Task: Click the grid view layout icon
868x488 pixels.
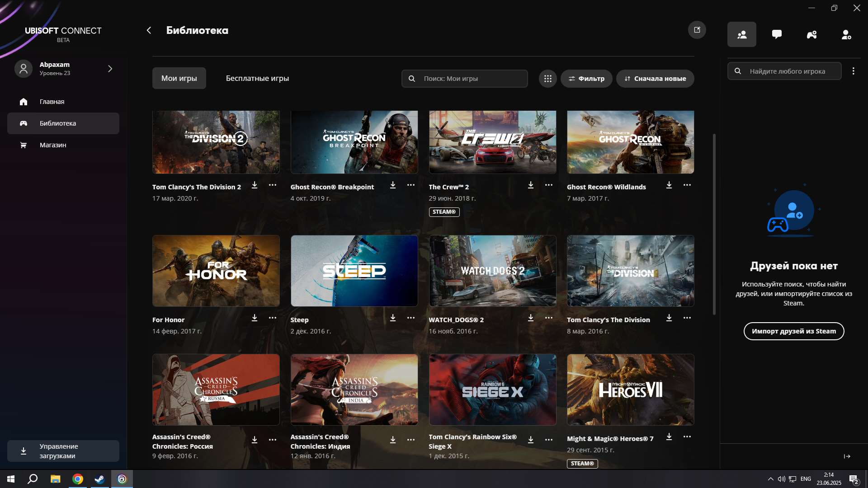Action: (x=547, y=78)
